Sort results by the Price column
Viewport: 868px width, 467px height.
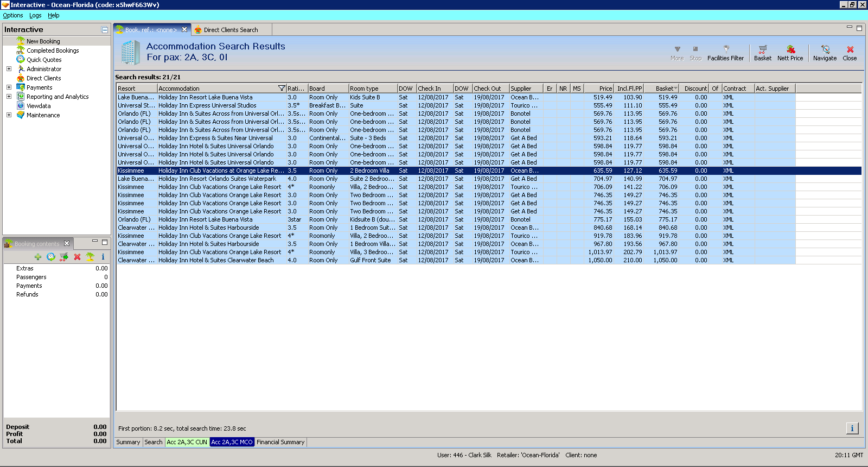click(599, 89)
